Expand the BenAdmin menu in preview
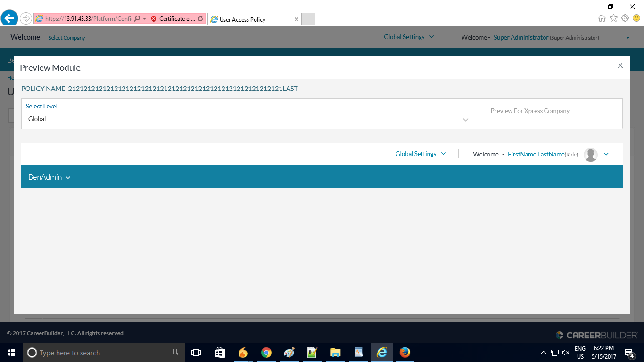Viewport: 644px width, 362px height. (x=50, y=177)
